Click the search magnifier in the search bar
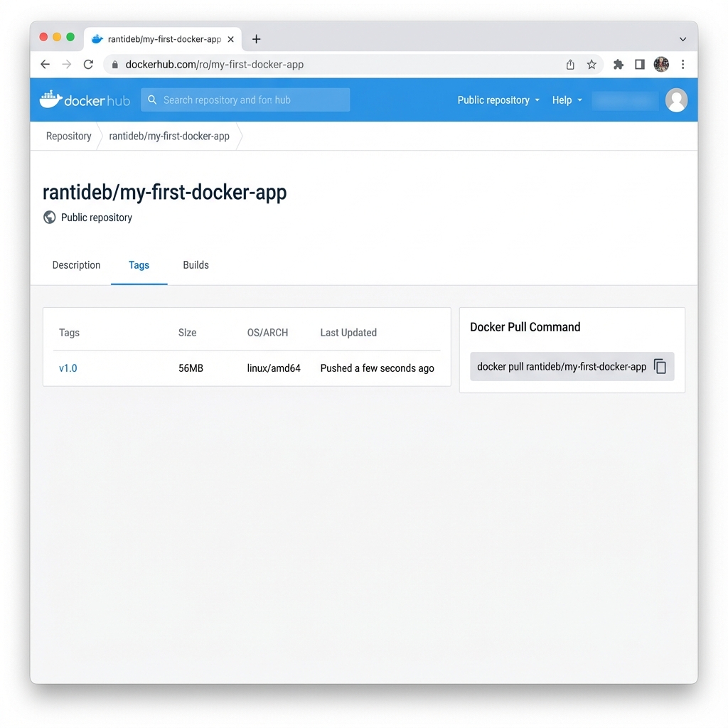This screenshot has height=728, width=728. click(152, 100)
